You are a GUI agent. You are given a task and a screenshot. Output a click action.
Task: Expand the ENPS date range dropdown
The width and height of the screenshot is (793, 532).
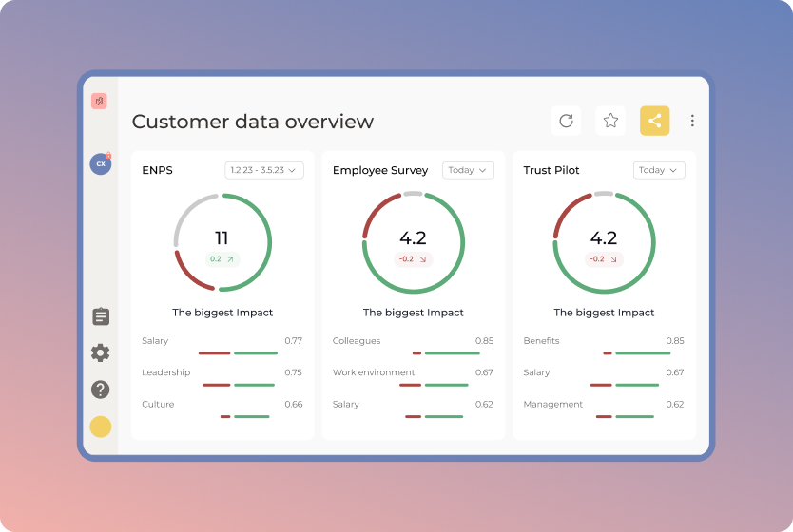click(263, 170)
